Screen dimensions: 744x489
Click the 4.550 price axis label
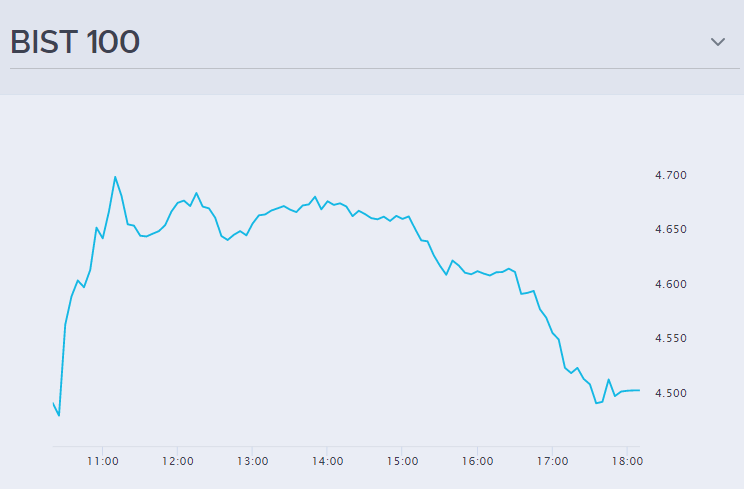671,339
